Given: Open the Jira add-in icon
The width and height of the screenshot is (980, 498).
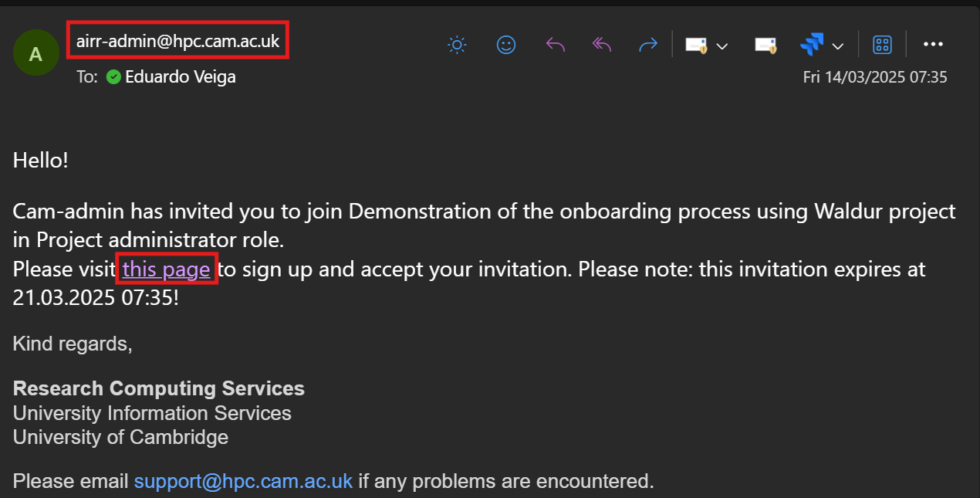Looking at the screenshot, I should tap(812, 45).
